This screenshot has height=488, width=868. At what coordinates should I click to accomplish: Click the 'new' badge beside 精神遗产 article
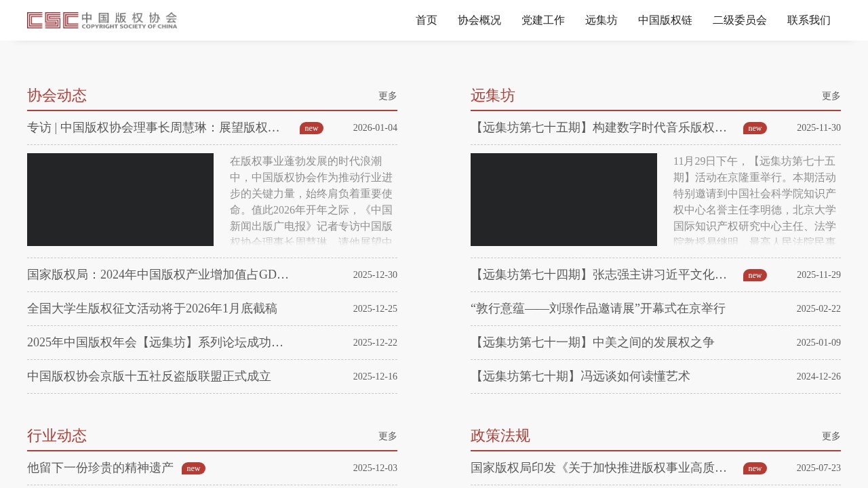193,468
